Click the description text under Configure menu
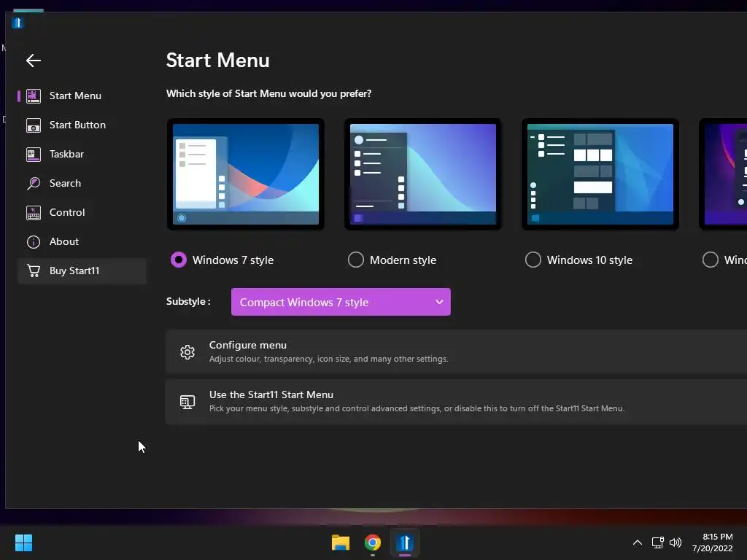747x560 pixels. click(x=329, y=359)
